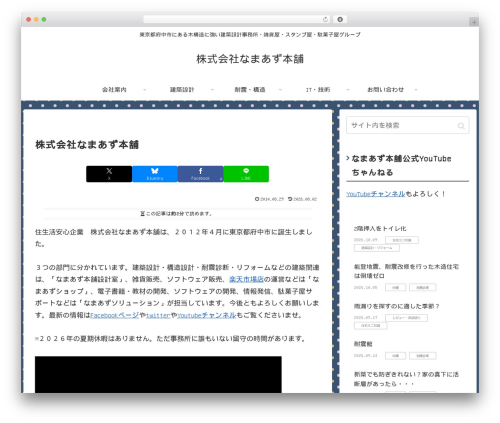The image size is (500, 423).
Task: Open sidebar post 新築でも防ぎきれない？家の真下に活断層
Action: tap(406, 379)
